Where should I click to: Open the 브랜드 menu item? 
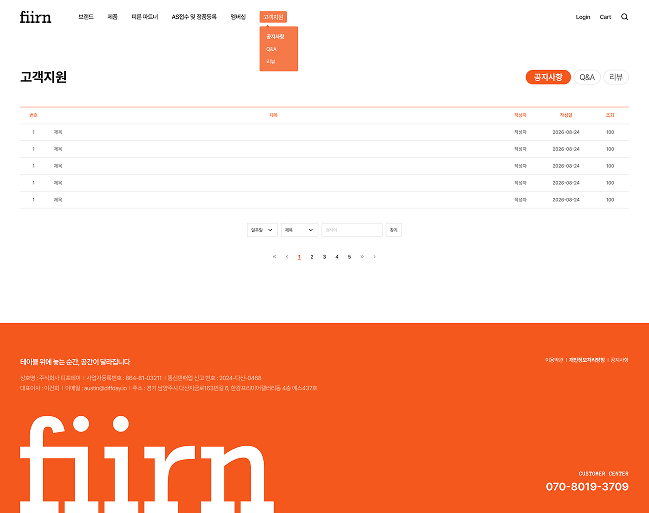pos(86,17)
